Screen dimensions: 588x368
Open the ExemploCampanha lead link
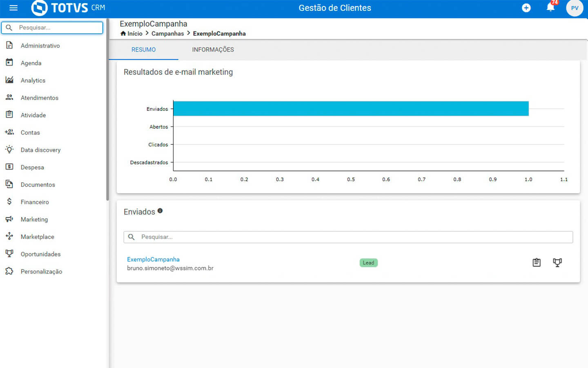pyautogui.click(x=153, y=259)
